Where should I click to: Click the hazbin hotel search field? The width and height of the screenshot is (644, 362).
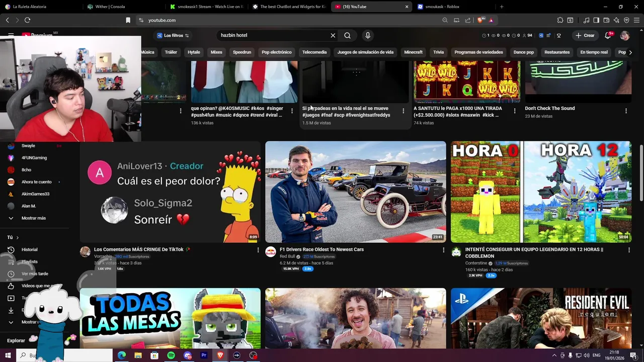272,36
